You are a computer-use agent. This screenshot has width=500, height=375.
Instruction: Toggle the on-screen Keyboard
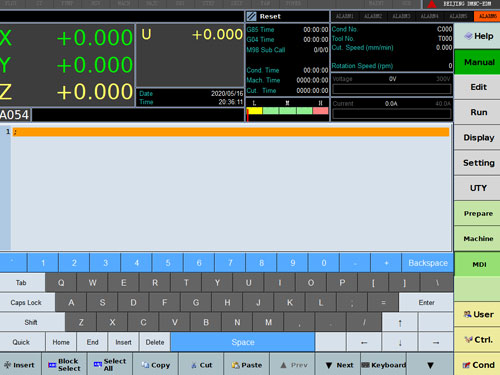coord(383,365)
